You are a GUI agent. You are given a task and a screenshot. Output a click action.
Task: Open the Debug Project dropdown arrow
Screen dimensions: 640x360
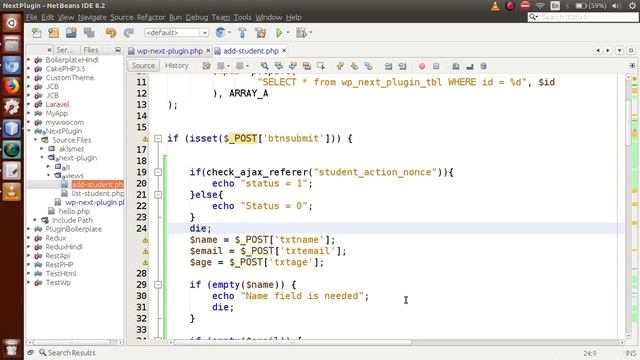(311, 33)
